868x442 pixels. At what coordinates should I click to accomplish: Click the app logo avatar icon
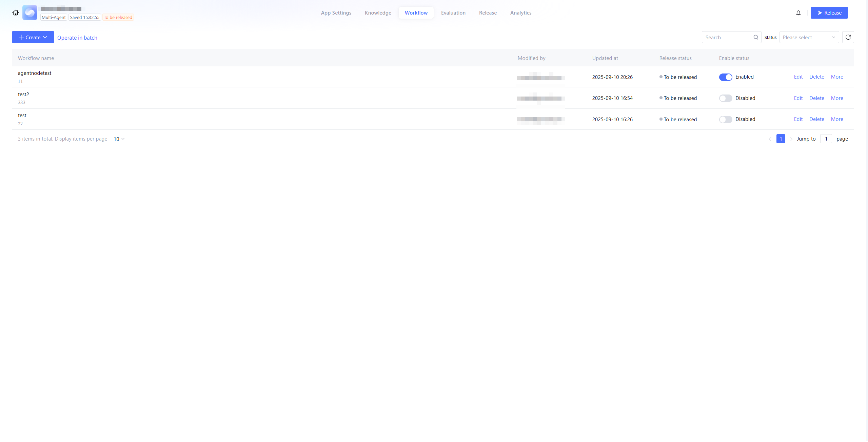point(30,13)
